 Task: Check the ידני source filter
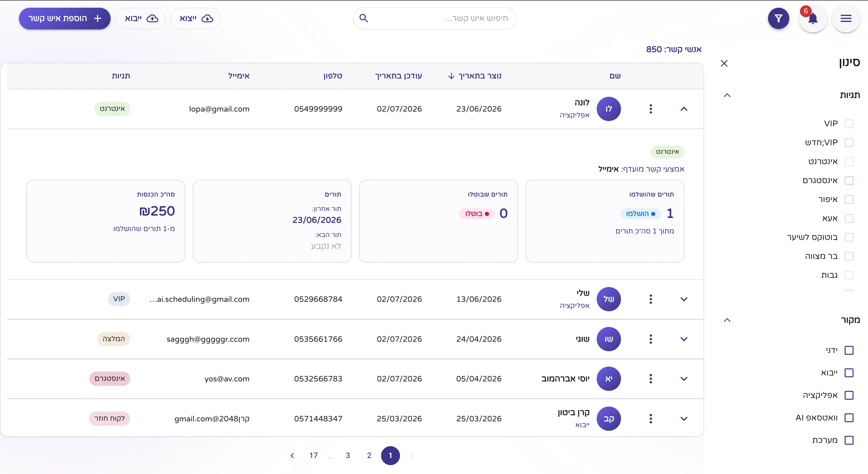pyautogui.click(x=849, y=350)
